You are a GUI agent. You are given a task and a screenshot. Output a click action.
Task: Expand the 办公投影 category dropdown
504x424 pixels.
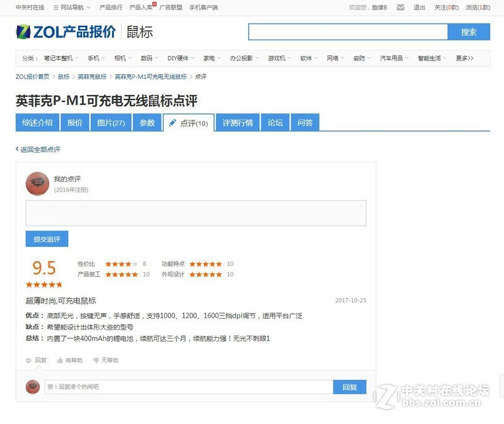tap(244, 58)
